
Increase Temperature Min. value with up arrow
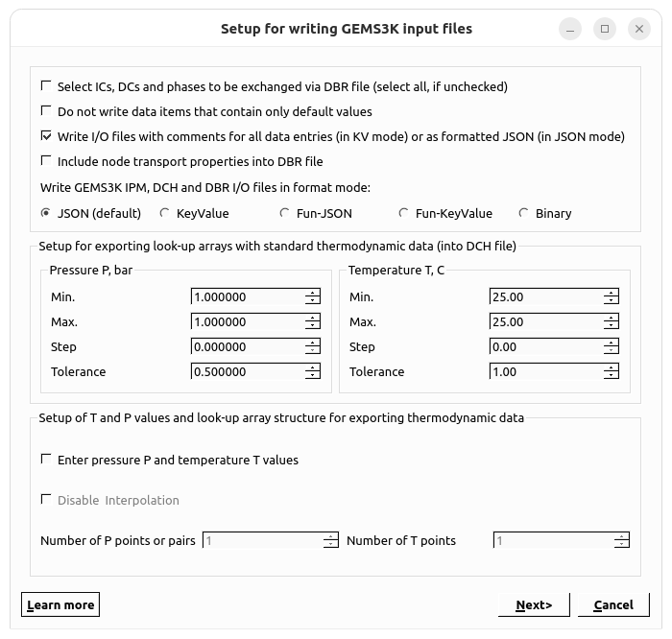click(x=612, y=293)
